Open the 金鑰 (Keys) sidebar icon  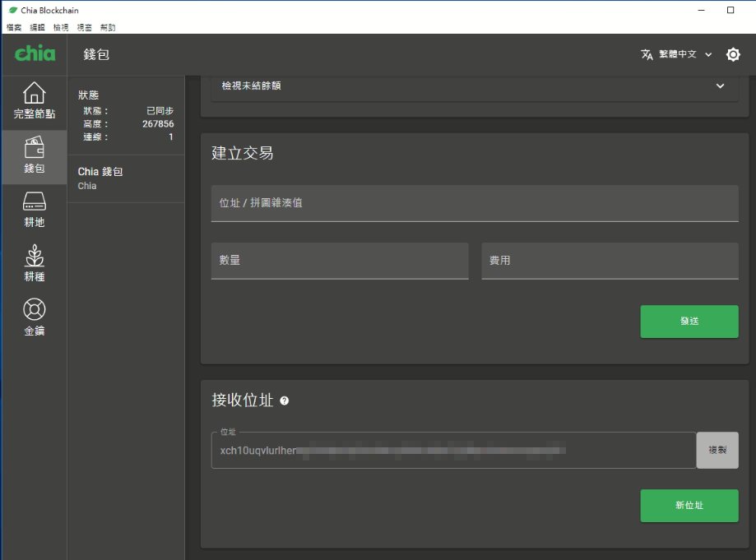coord(34,317)
